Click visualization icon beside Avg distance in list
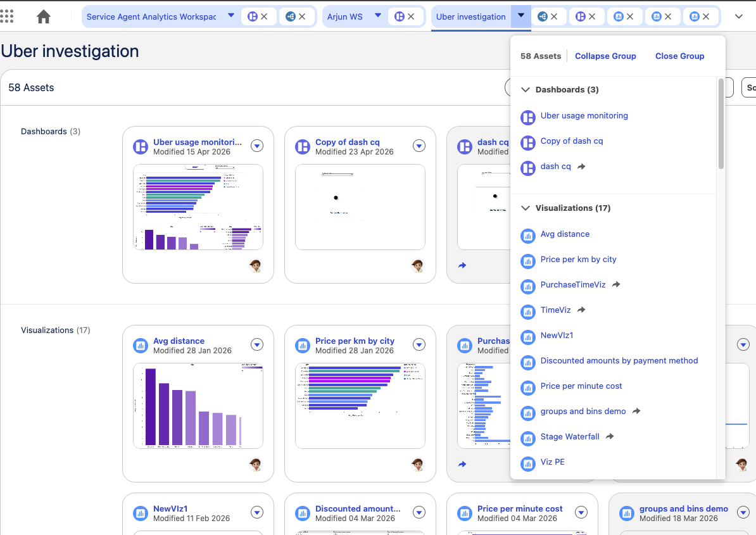Screen dimensions: 756x535 click(528, 236)
